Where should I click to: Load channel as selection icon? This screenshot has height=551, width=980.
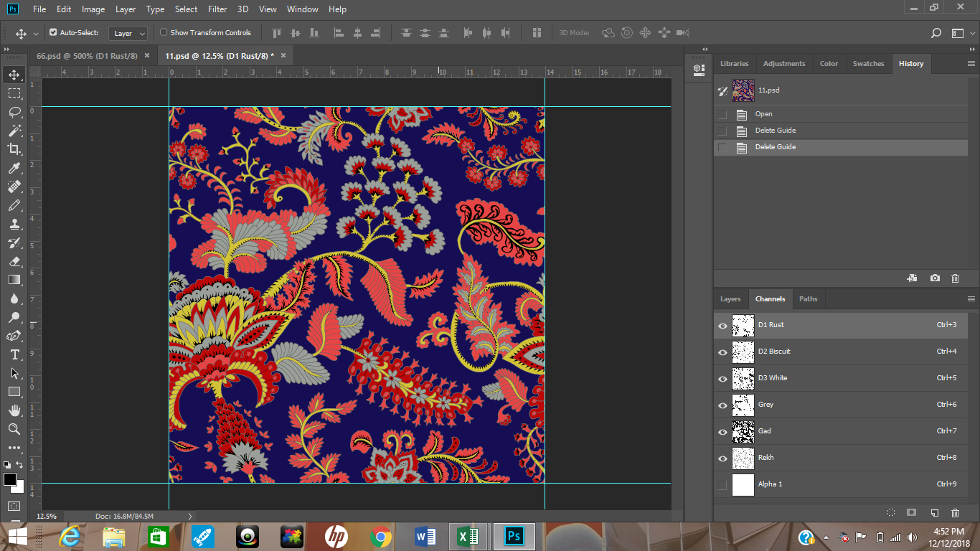click(x=890, y=513)
